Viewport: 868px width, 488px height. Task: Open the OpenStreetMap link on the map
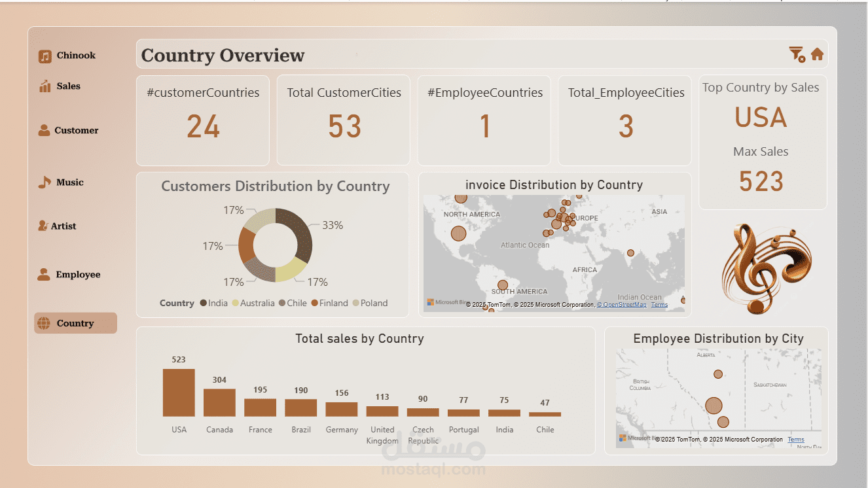pos(621,305)
